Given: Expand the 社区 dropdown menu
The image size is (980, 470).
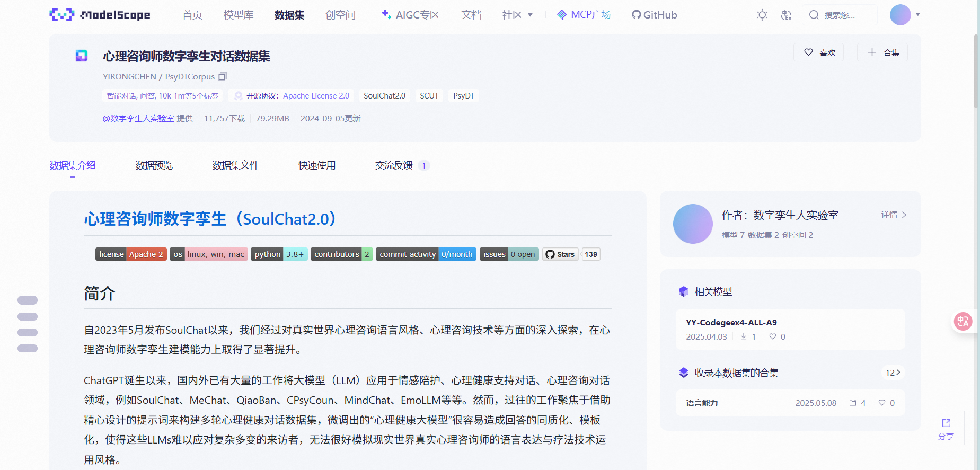Looking at the screenshot, I should click(x=517, y=15).
